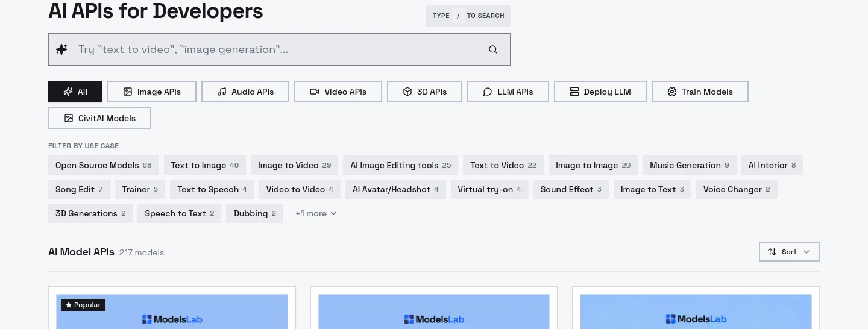Click the 'FILTER BY USE CASE' label
The height and width of the screenshot is (329, 868).
pos(83,146)
